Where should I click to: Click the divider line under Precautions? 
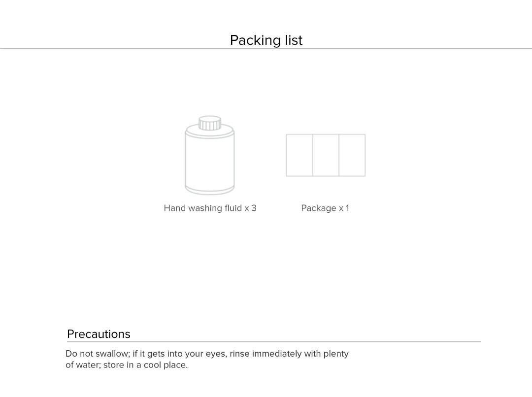point(273,342)
